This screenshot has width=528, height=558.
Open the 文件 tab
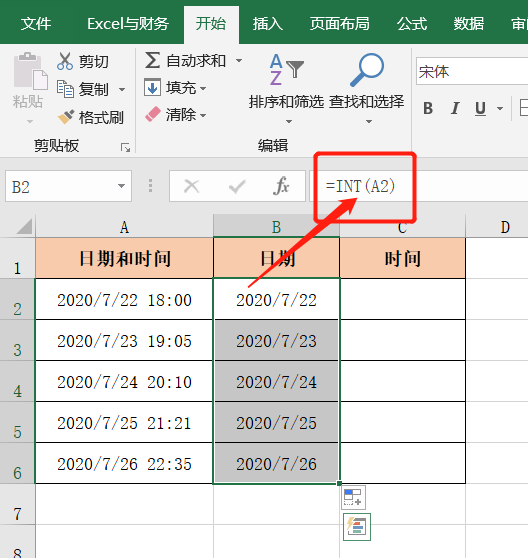[36, 24]
